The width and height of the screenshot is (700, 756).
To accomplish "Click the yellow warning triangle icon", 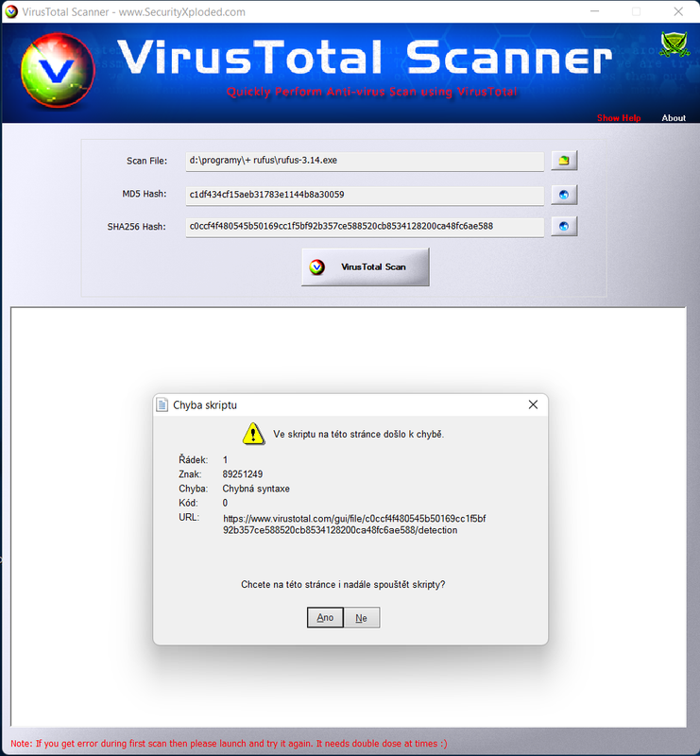I will pos(253,434).
